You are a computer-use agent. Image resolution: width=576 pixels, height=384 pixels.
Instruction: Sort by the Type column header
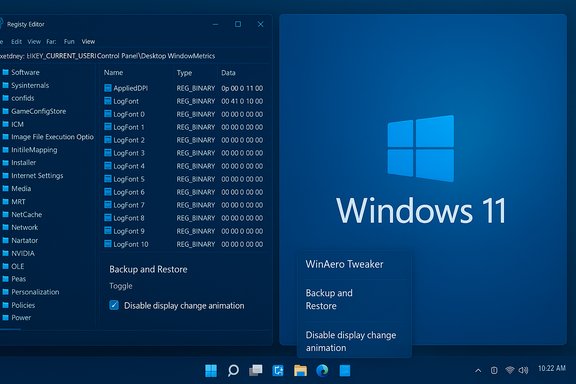(184, 73)
